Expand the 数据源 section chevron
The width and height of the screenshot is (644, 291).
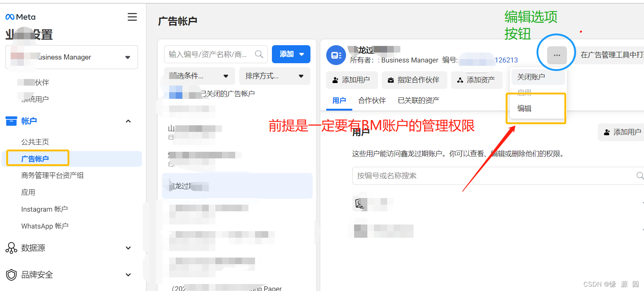(x=128, y=248)
